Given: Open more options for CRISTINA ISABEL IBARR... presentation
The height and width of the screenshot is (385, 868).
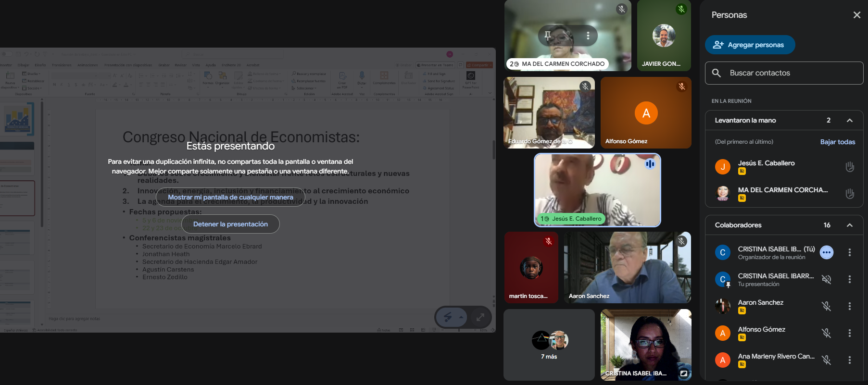Looking at the screenshot, I should [850, 279].
